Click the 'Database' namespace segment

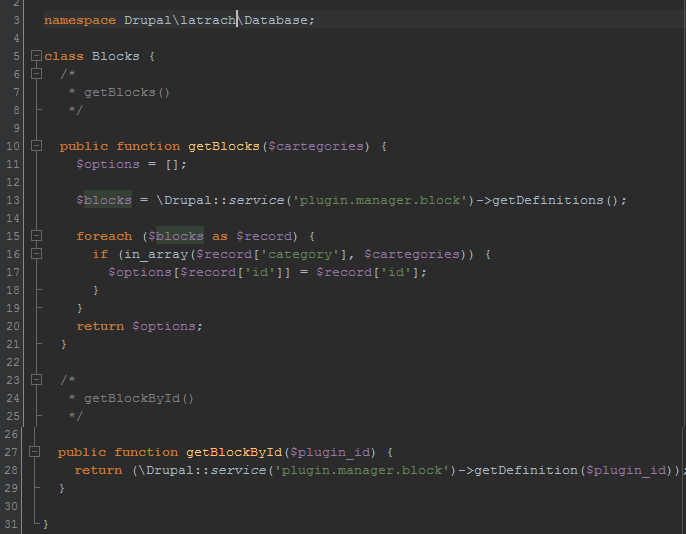pos(276,20)
